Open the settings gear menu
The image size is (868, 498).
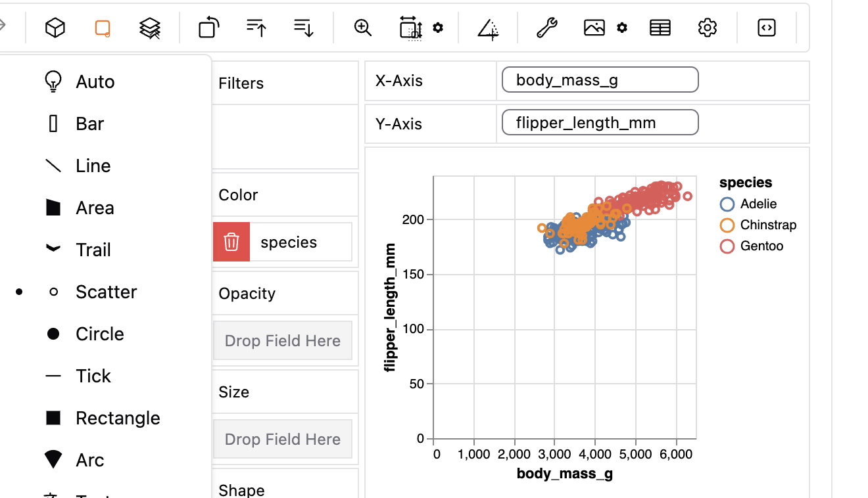707,28
